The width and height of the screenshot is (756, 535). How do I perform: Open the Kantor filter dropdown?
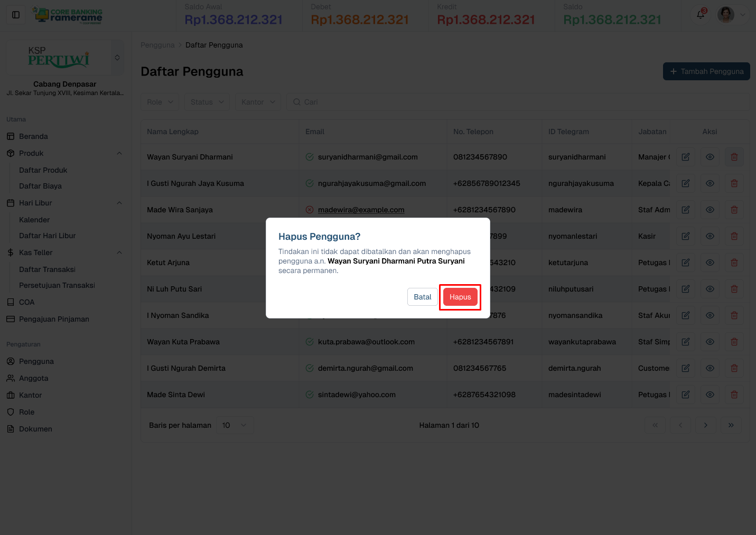click(257, 101)
